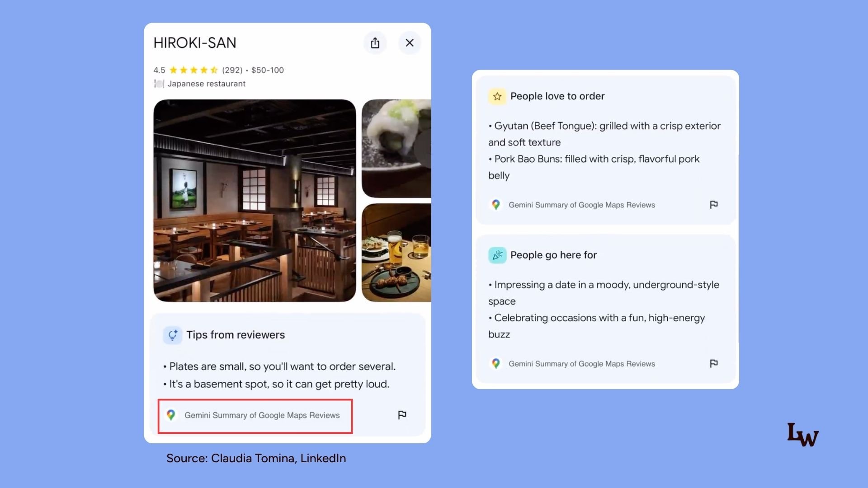Click the People go here for heading
868x488 pixels.
[x=554, y=255]
